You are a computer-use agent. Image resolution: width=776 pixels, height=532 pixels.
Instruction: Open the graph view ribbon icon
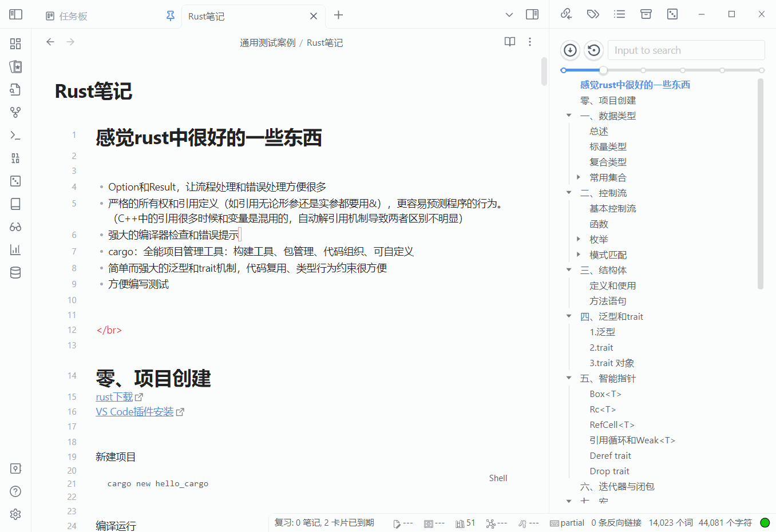(x=15, y=112)
